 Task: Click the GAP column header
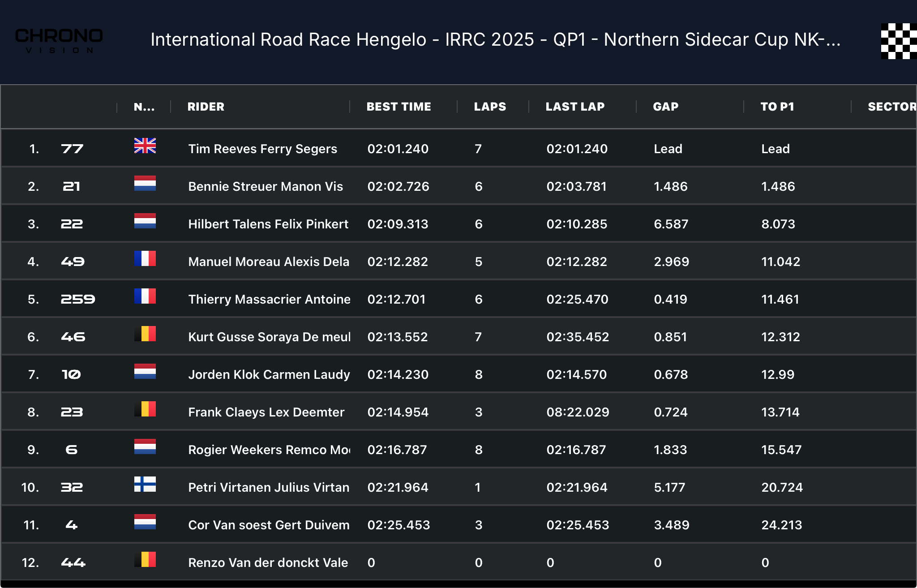[x=665, y=107]
